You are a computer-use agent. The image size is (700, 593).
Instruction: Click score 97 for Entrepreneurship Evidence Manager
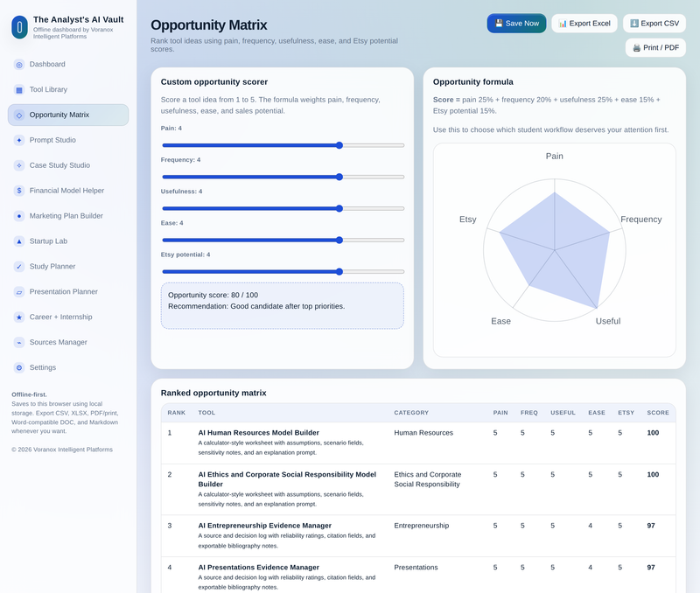(651, 526)
